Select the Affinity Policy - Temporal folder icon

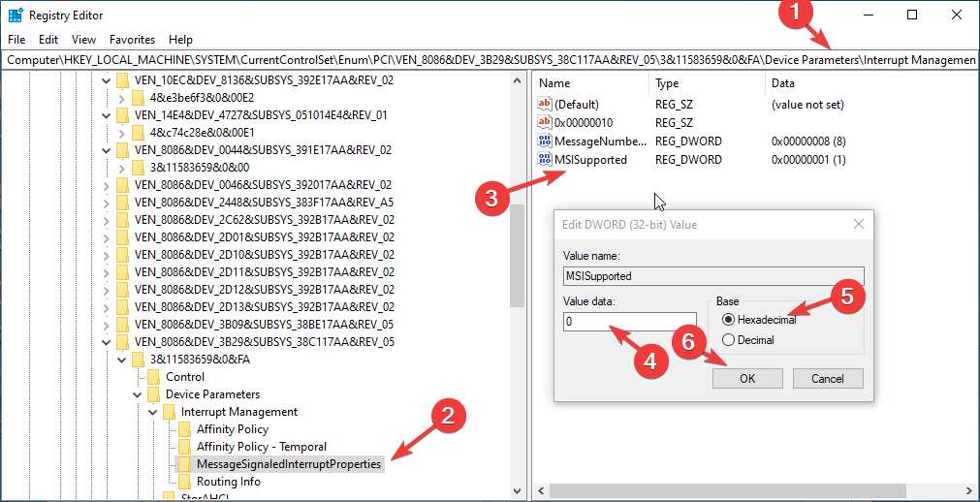(184, 447)
